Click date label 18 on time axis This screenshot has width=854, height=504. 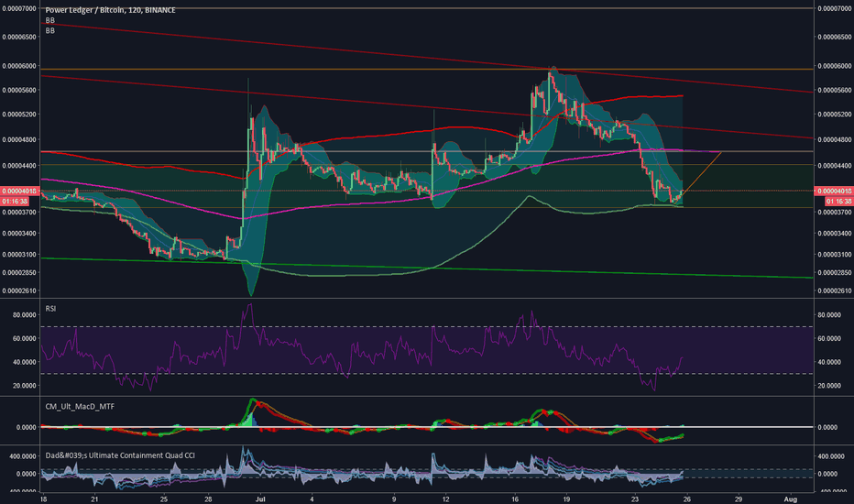[43, 499]
